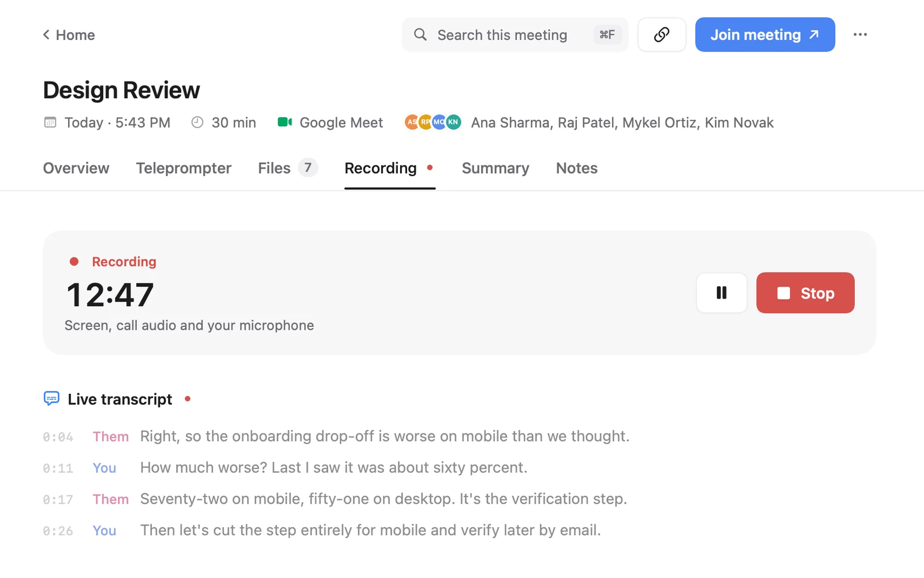Click the clock icon beside 30 min
Image resolution: width=924 pixels, height=578 pixels.
[x=198, y=122]
